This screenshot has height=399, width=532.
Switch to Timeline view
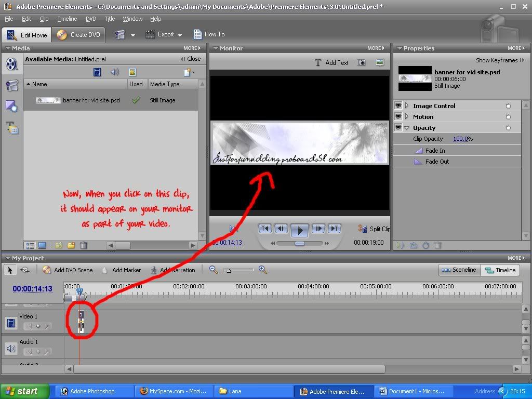500,270
